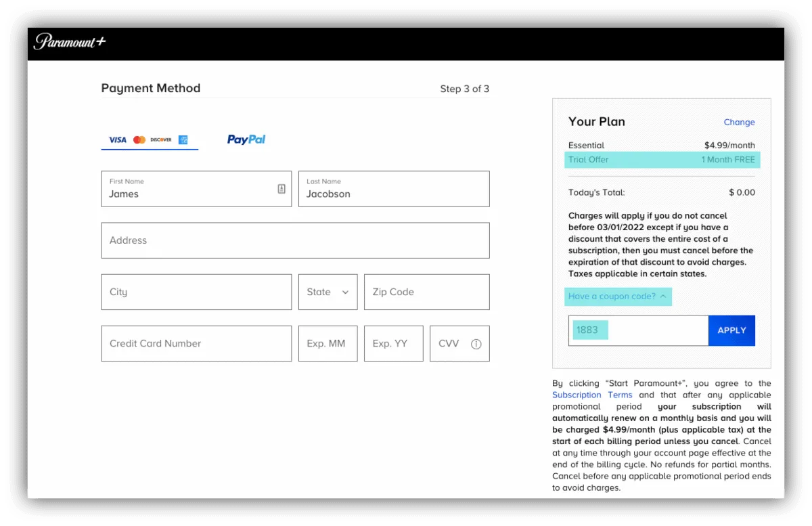Collapse the 'Have a coupon code?' section
This screenshot has height=526, width=812.
coord(618,297)
